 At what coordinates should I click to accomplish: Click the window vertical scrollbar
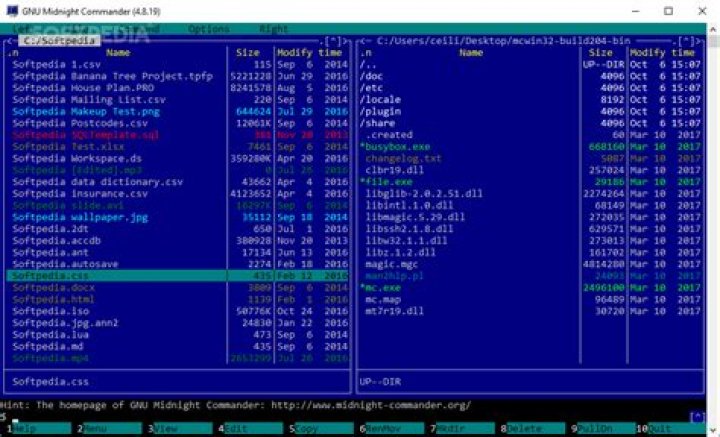coord(713,230)
